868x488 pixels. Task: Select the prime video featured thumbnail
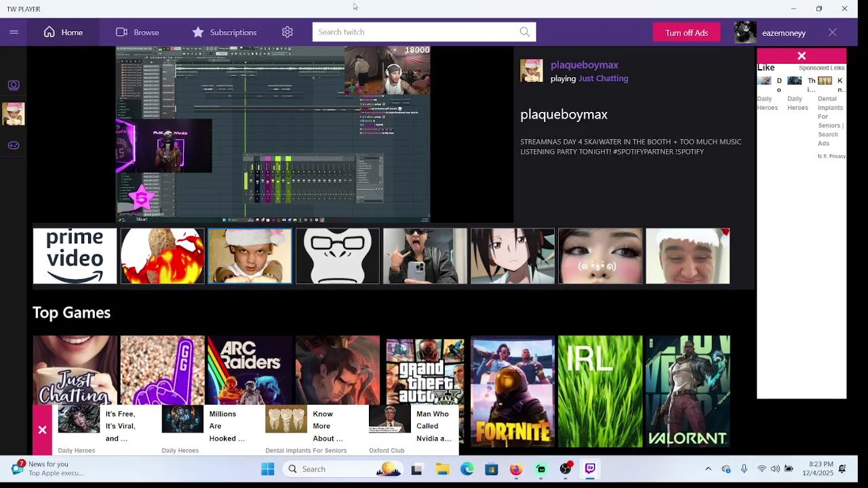pyautogui.click(x=75, y=256)
